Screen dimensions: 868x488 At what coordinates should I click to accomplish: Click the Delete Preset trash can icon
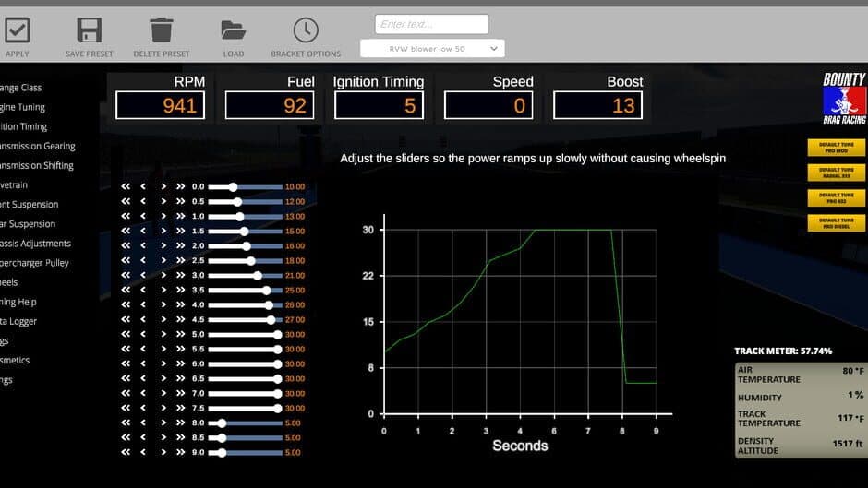click(x=162, y=30)
